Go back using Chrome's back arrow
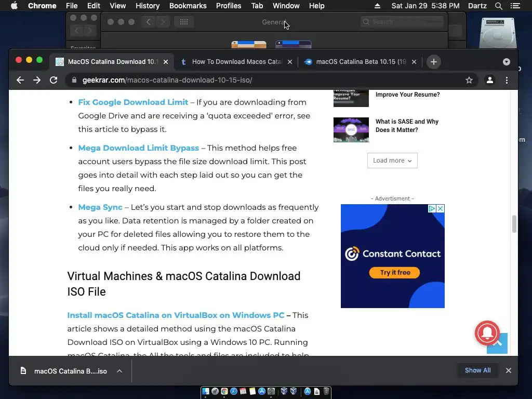The image size is (532, 399). pos(20,80)
